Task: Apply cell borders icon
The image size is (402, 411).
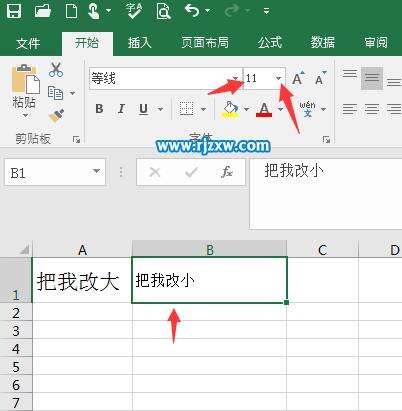Action: (186, 109)
